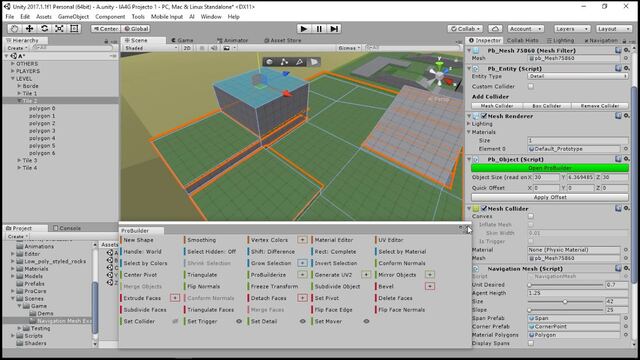
Task: Enable the Custom Collider checkbox
Action: [531, 87]
